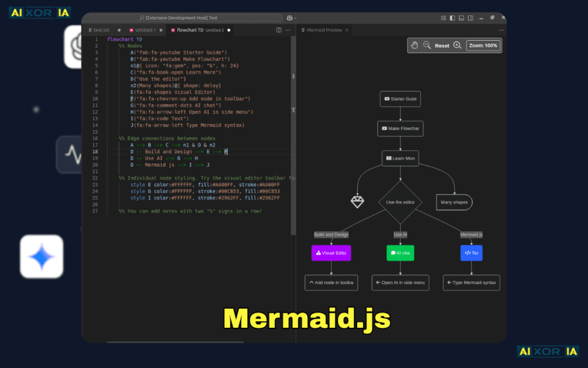The height and width of the screenshot is (368, 588).
Task: Open the editor more actions ellipsis
Action: tap(289, 29)
